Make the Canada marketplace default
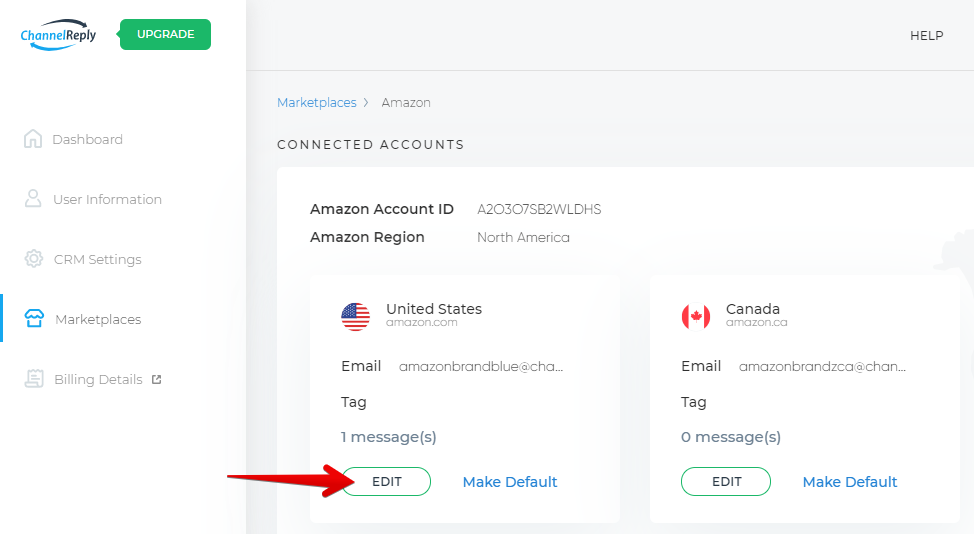This screenshot has height=534, width=974. tap(850, 482)
